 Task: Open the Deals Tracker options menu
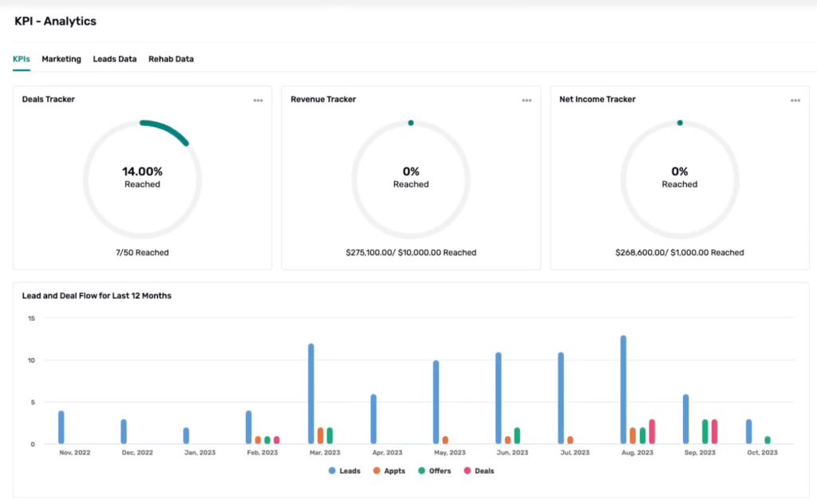pos(258,100)
